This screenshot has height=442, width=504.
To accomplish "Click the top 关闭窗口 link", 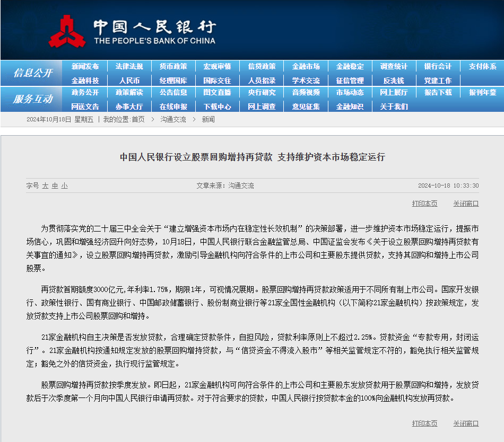I will 465,204.
